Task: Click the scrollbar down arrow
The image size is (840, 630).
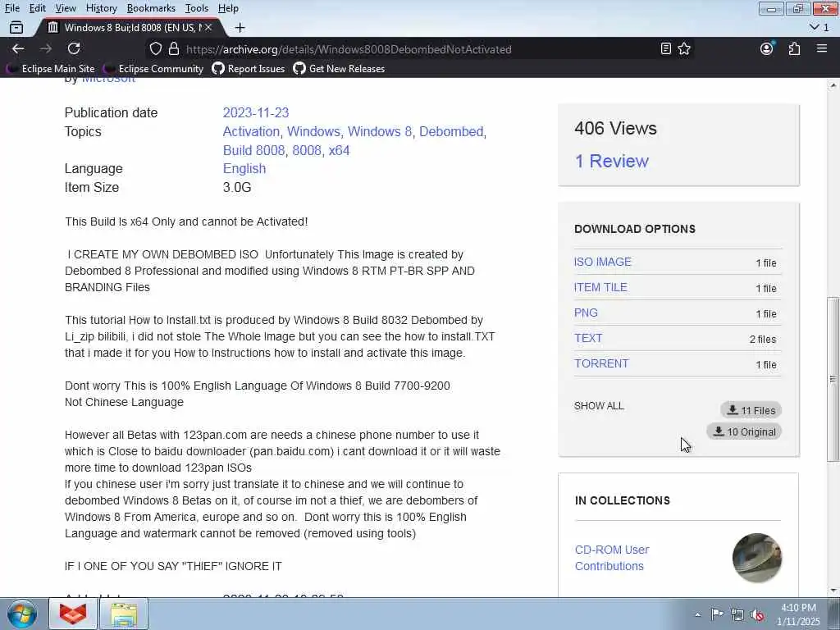Action: point(833,591)
